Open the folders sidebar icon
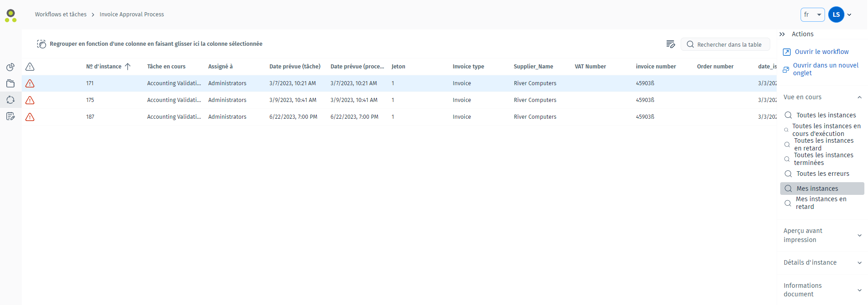The height and width of the screenshot is (305, 868). 10,83
